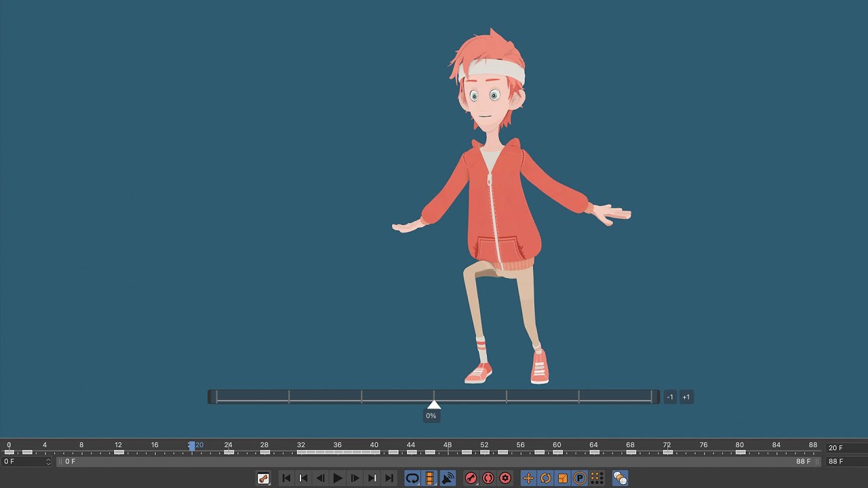Screen dimensions: 868x488
Task: Toggle position keying cross-arrows icon
Action: coord(528,479)
